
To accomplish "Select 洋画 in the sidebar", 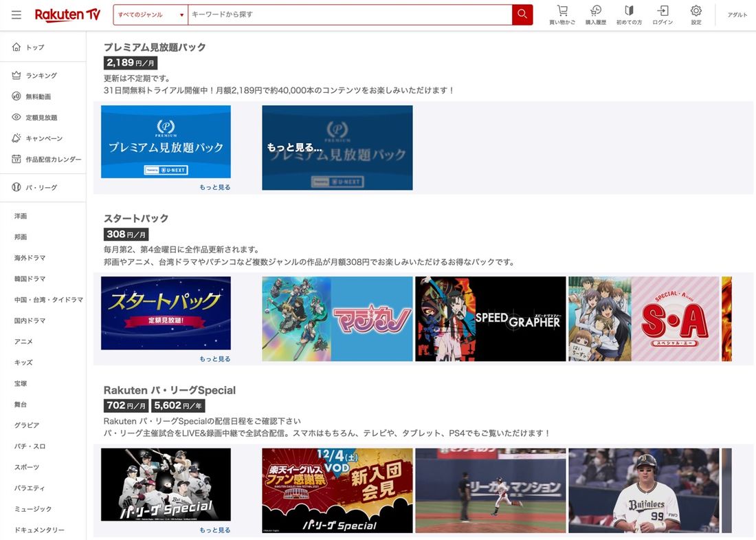I will [21, 216].
